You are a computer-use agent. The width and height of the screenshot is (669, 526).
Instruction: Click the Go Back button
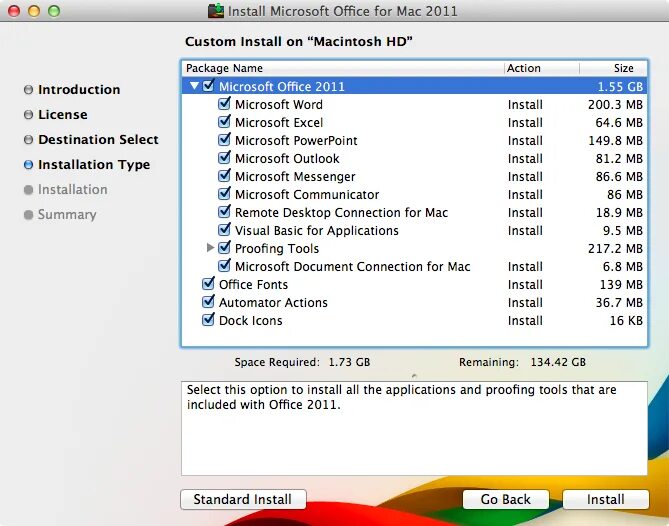(x=506, y=499)
